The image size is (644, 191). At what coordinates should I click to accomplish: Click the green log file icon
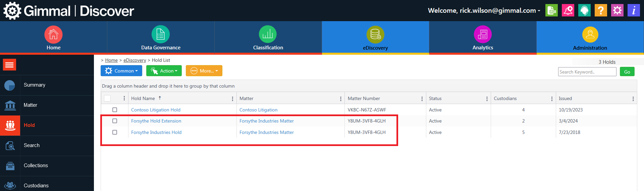pos(551,10)
